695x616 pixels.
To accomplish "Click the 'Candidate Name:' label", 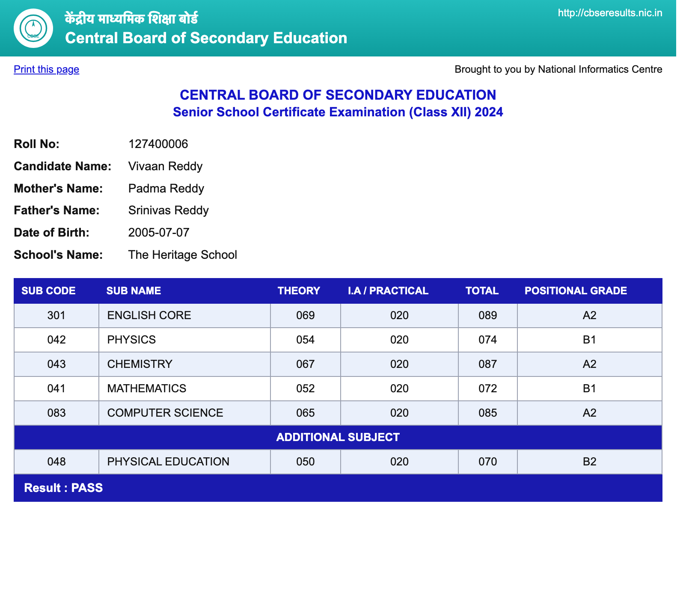I will (x=62, y=166).
